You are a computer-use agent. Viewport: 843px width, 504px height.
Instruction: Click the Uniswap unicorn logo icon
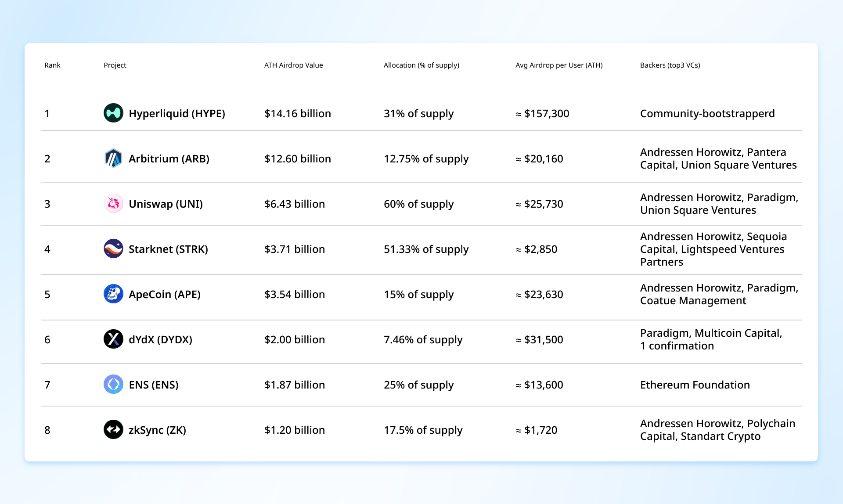[113, 204]
